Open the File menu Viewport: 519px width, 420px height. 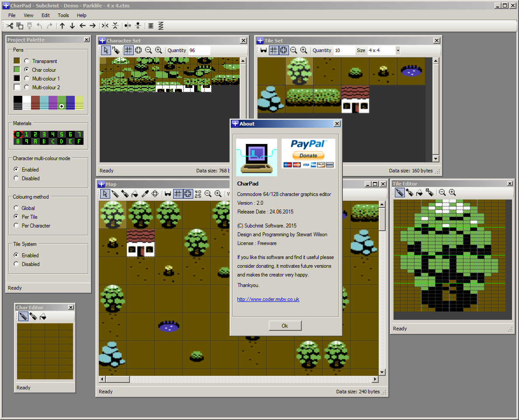coord(12,15)
